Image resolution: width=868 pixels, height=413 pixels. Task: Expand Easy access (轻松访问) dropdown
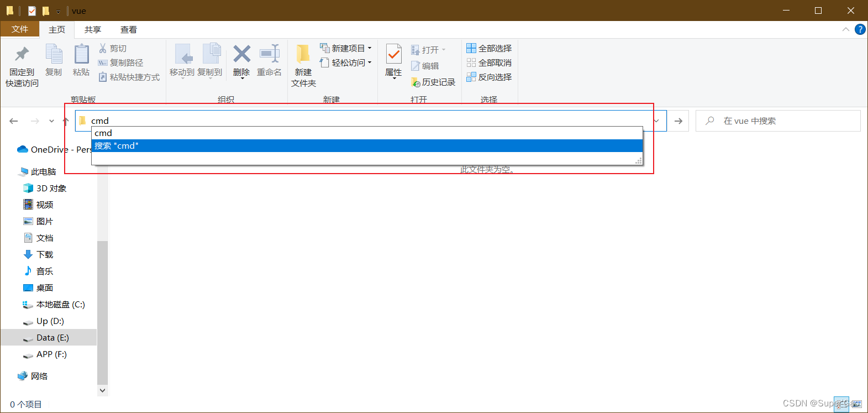[x=370, y=62]
